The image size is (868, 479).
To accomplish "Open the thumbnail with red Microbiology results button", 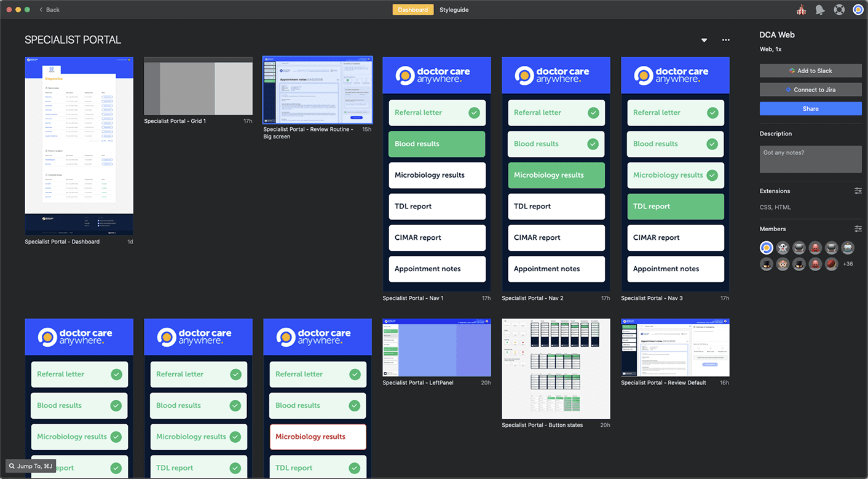I will [x=317, y=398].
